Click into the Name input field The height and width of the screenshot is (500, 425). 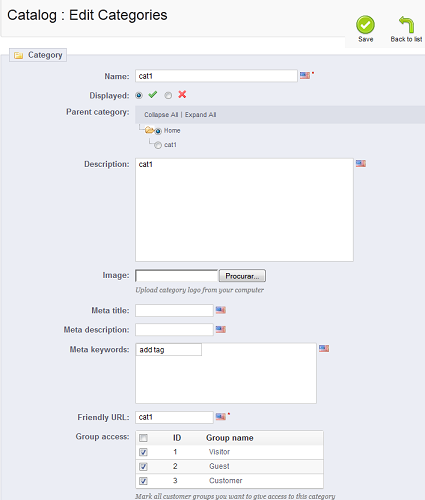[216, 76]
